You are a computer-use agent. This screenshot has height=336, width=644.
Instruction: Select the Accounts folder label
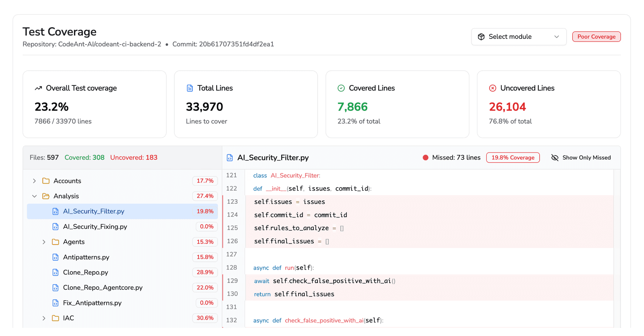pos(67,181)
